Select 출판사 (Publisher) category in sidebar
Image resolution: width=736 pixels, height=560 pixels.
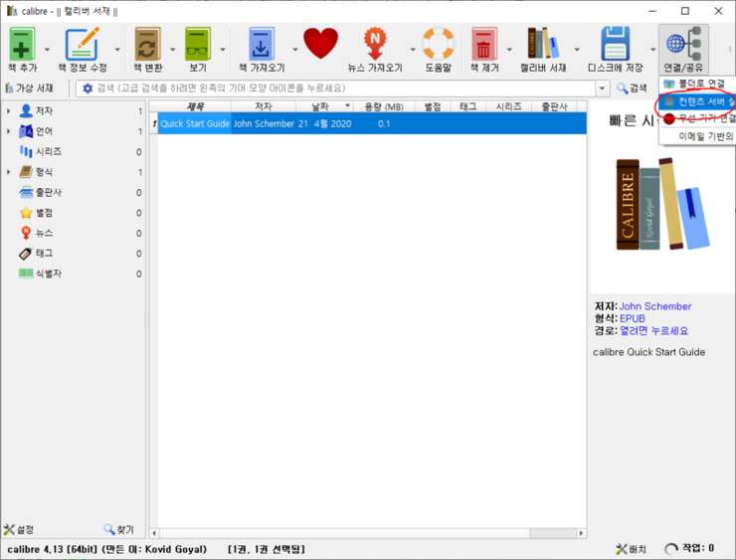click(x=49, y=192)
